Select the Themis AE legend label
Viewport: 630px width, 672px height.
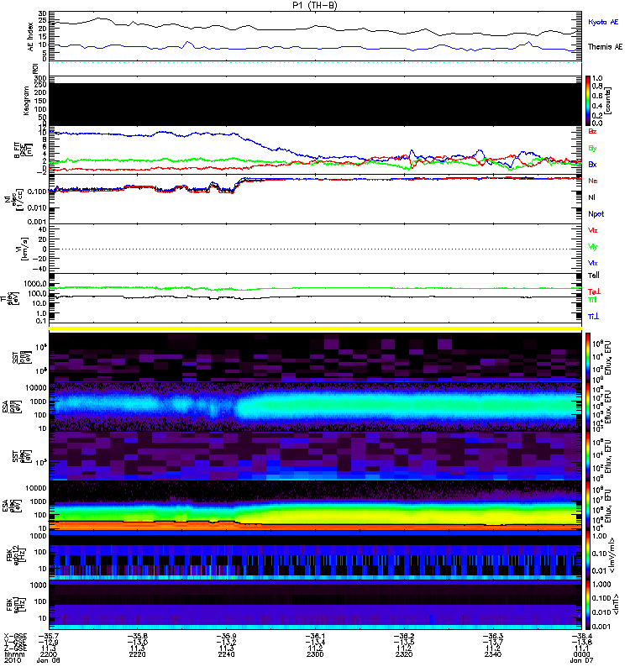tap(605, 47)
